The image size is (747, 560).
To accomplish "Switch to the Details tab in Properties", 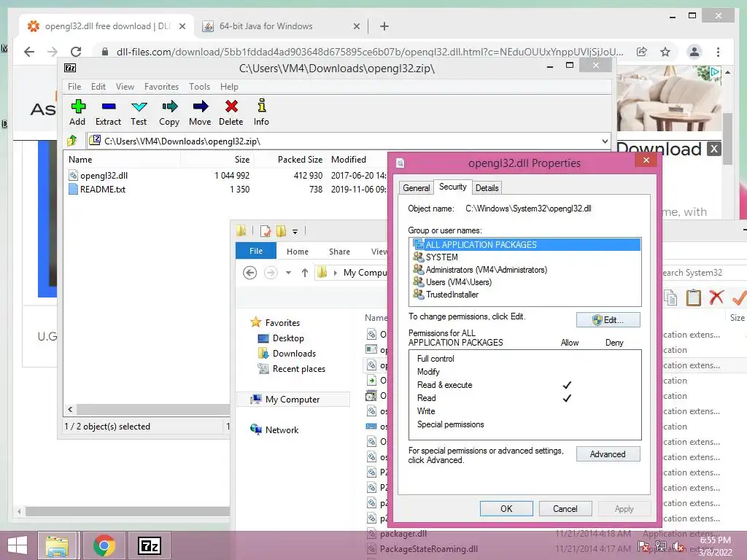I will pyautogui.click(x=487, y=187).
